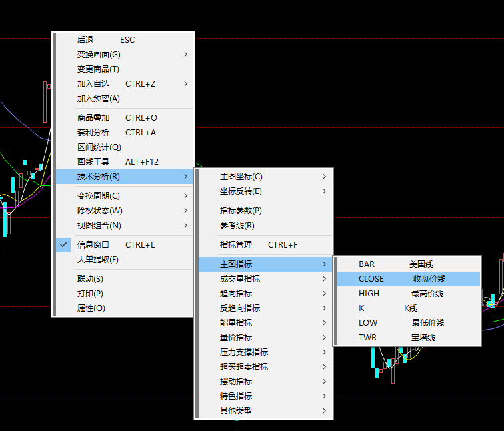Select 区间统计(Q) menu item

point(99,147)
